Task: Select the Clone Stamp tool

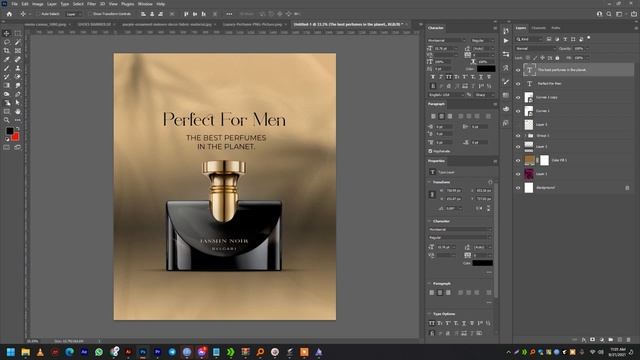Action: point(18,68)
